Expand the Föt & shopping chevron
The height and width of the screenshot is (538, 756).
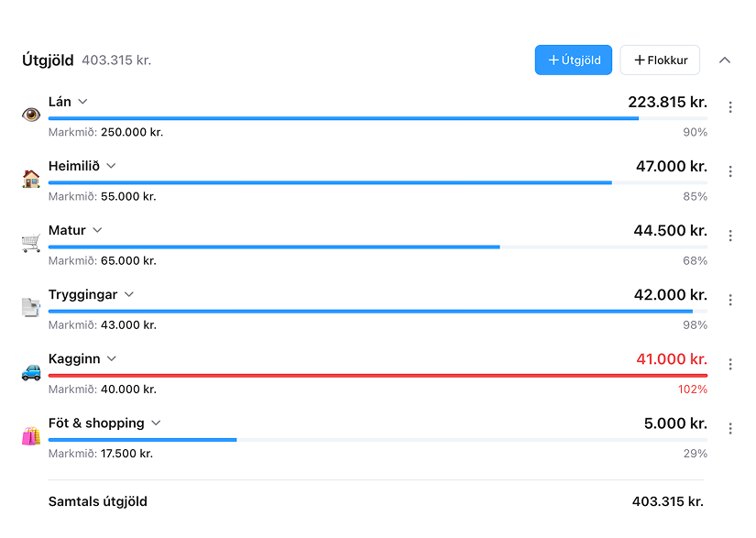(156, 423)
